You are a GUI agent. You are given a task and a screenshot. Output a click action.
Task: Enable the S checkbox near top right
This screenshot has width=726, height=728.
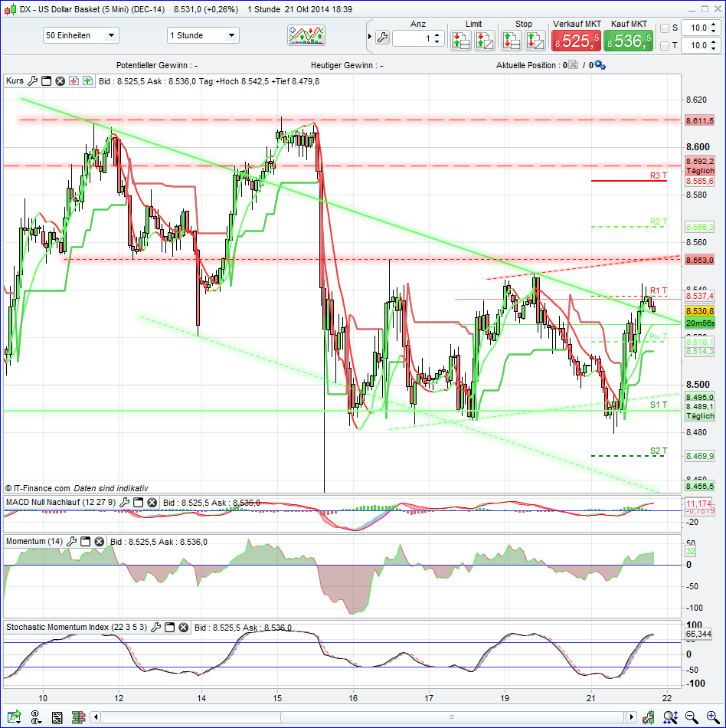665,28
